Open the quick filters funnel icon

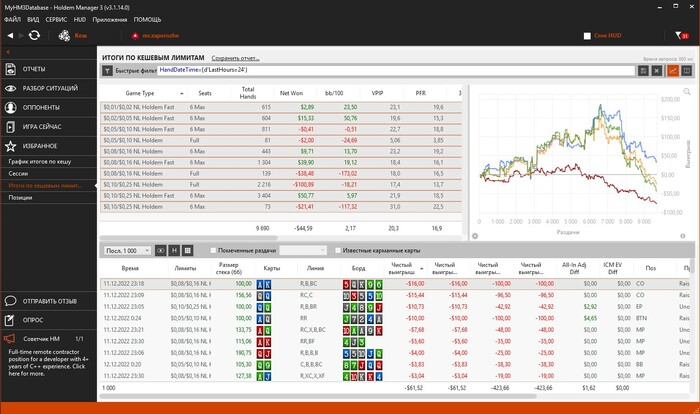coord(107,71)
